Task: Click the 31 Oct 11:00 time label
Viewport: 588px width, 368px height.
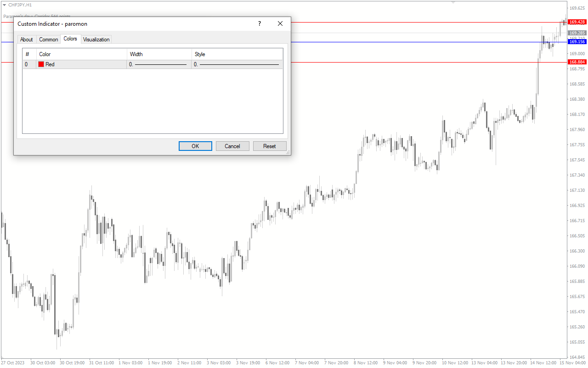Action: click(102, 363)
